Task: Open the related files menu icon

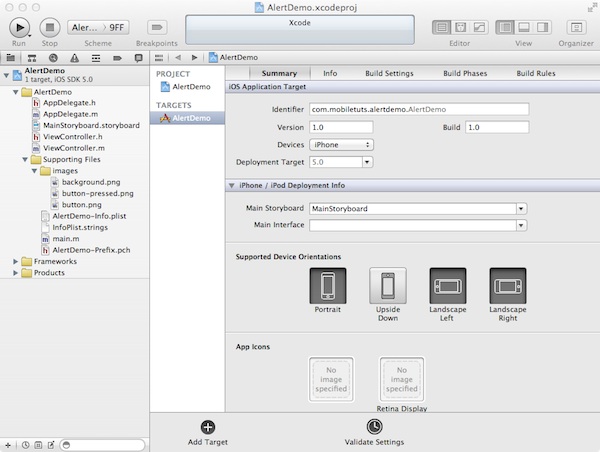Action: coord(159,58)
